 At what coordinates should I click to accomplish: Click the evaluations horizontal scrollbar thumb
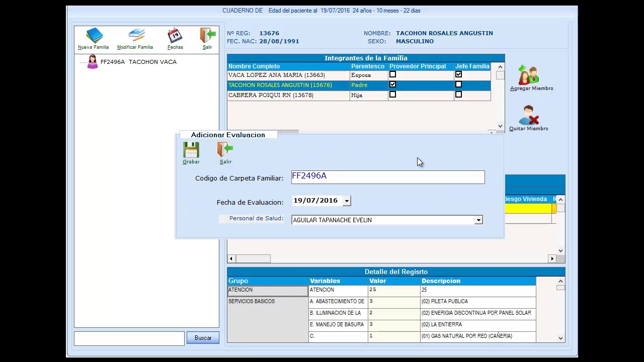(253, 258)
